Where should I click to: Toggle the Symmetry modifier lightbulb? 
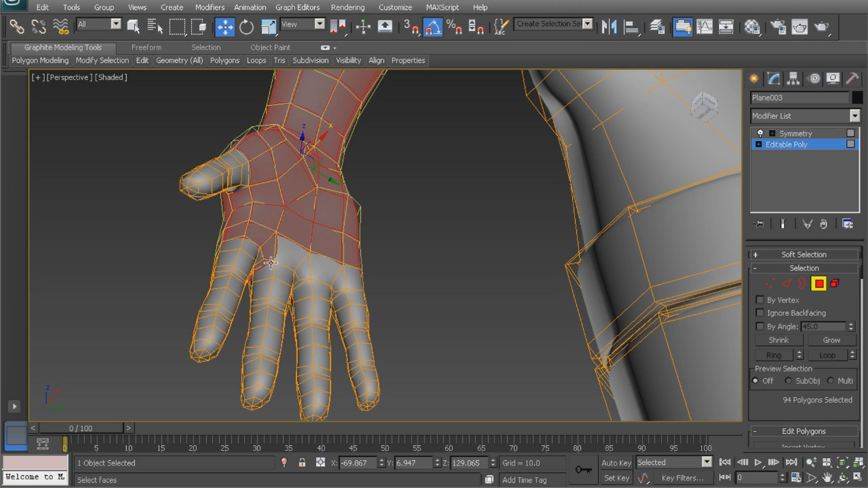pyautogui.click(x=759, y=134)
